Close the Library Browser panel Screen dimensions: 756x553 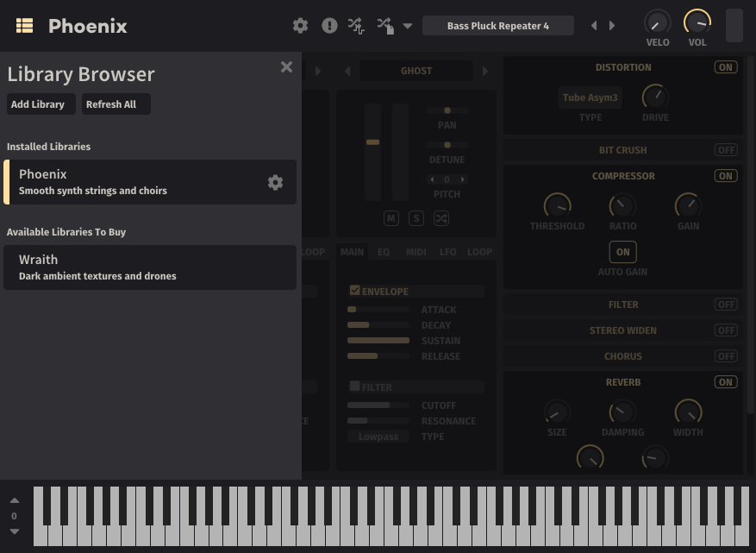pos(286,67)
